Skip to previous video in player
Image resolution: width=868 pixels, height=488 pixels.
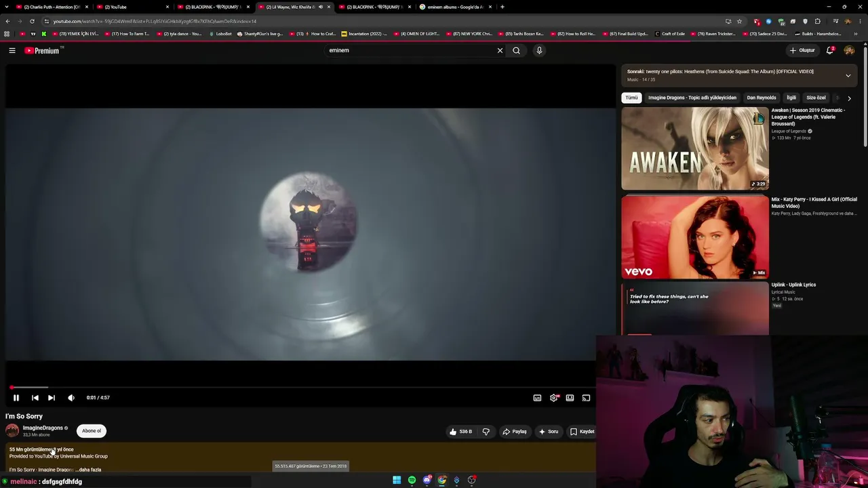point(35,398)
